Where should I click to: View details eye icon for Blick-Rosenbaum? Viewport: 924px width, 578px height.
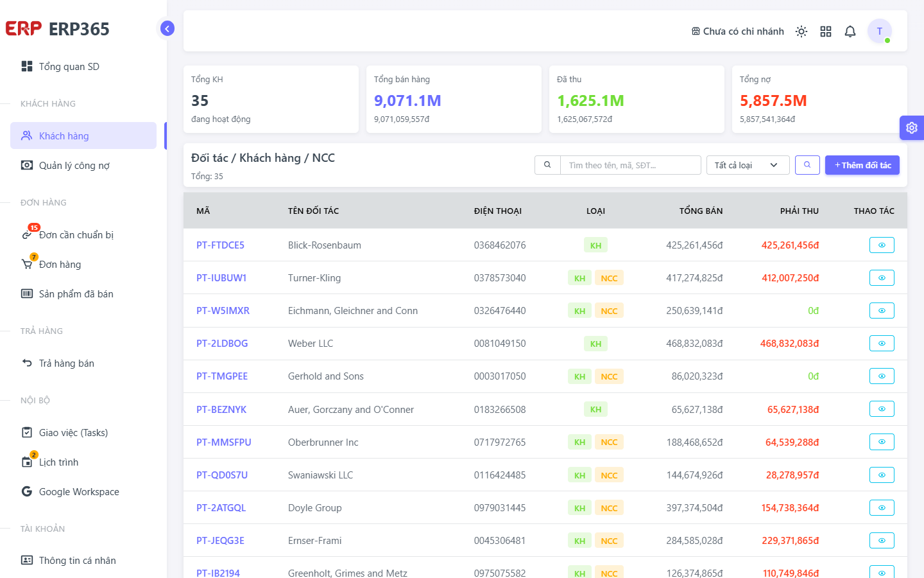(x=882, y=245)
